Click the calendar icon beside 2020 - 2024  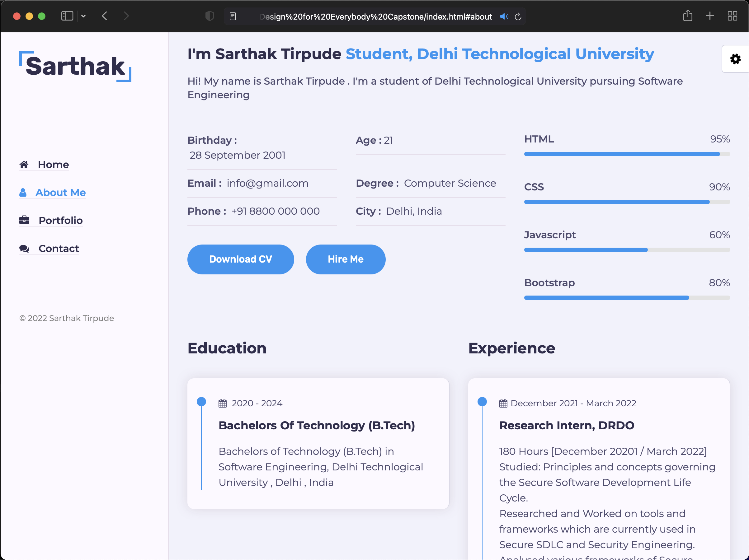(223, 403)
